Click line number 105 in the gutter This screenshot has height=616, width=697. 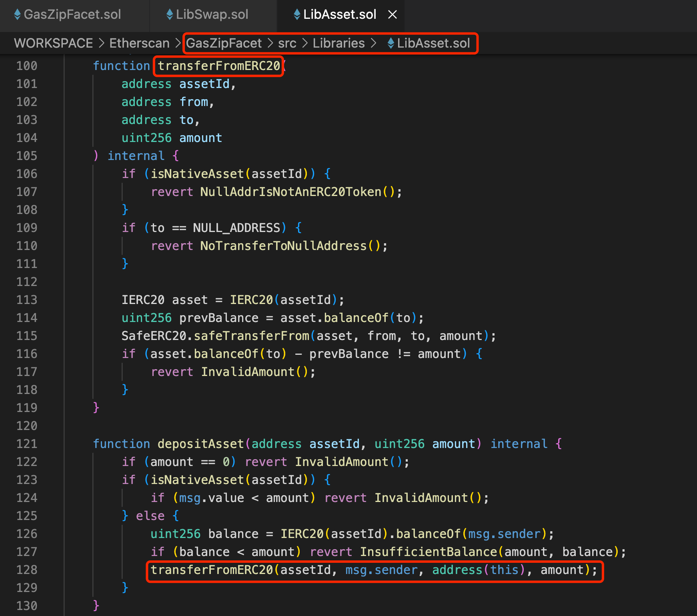click(x=27, y=156)
